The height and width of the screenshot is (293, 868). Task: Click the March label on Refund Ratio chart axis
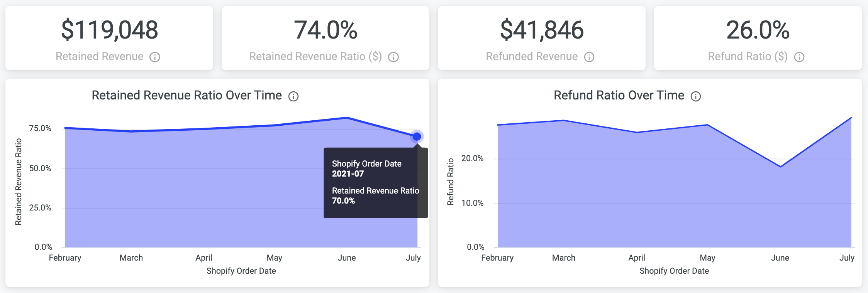[563, 258]
